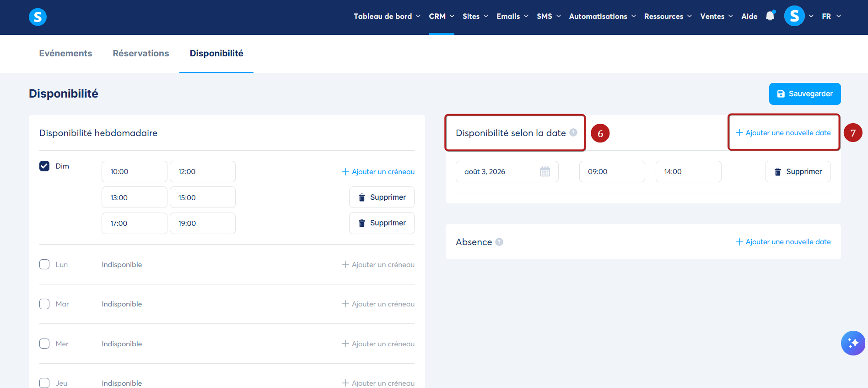
Task: Click the août 3, 2026 date field
Action: tap(507, 172)
